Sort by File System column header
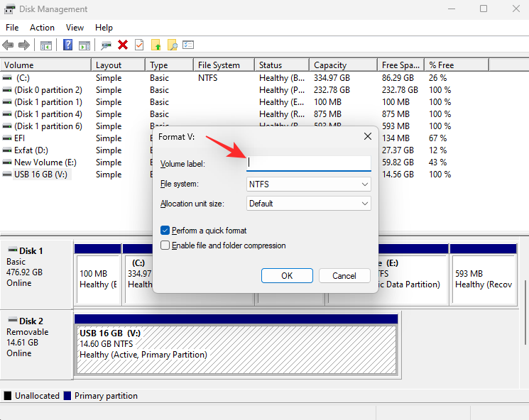 [224, 65]
